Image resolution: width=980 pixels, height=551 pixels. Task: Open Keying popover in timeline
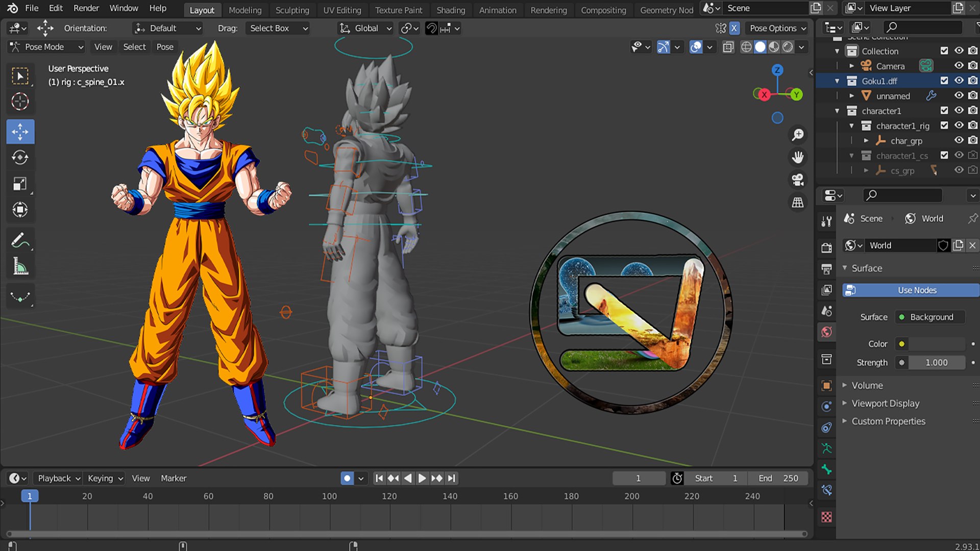[x=104, y=478]
